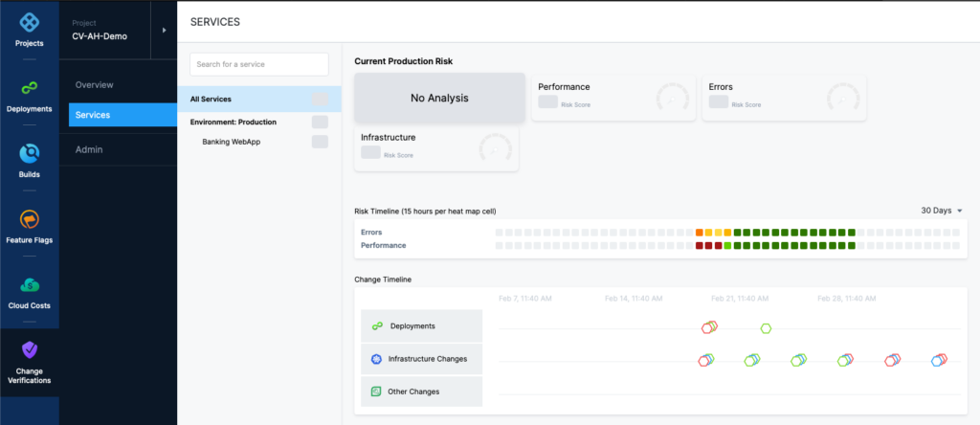Open the Infrastructure risk score card
This screenshot has width=980, height=425.
tap(436, 148)
